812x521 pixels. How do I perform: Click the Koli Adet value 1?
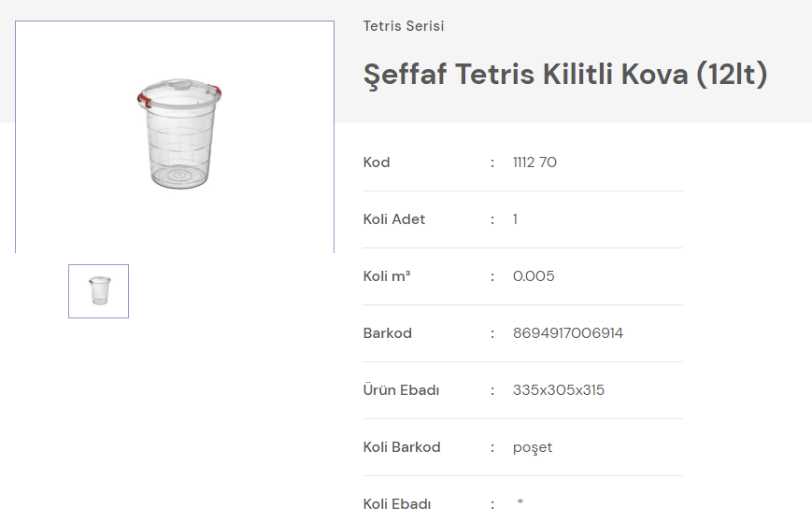(515, 219)
